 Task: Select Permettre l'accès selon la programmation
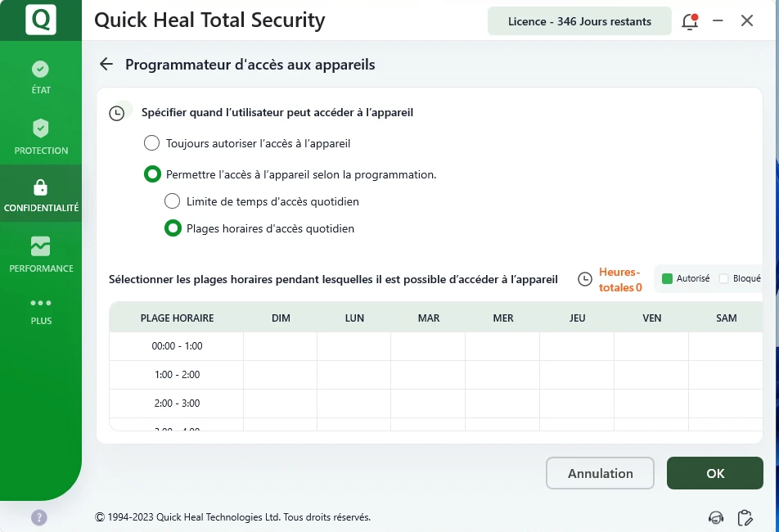[x=151, y=174]
